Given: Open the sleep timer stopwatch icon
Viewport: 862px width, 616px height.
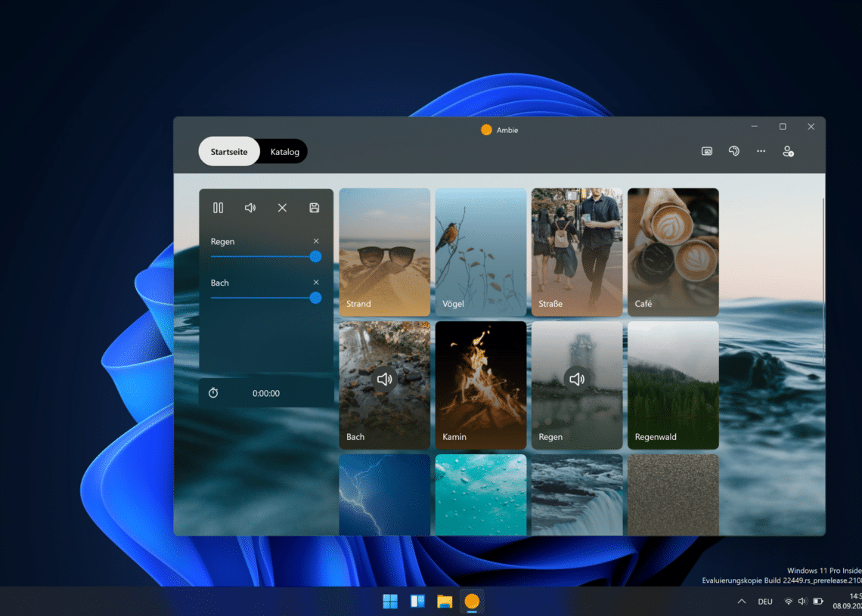Looking at the screenshot, I should tap(213, 393).
